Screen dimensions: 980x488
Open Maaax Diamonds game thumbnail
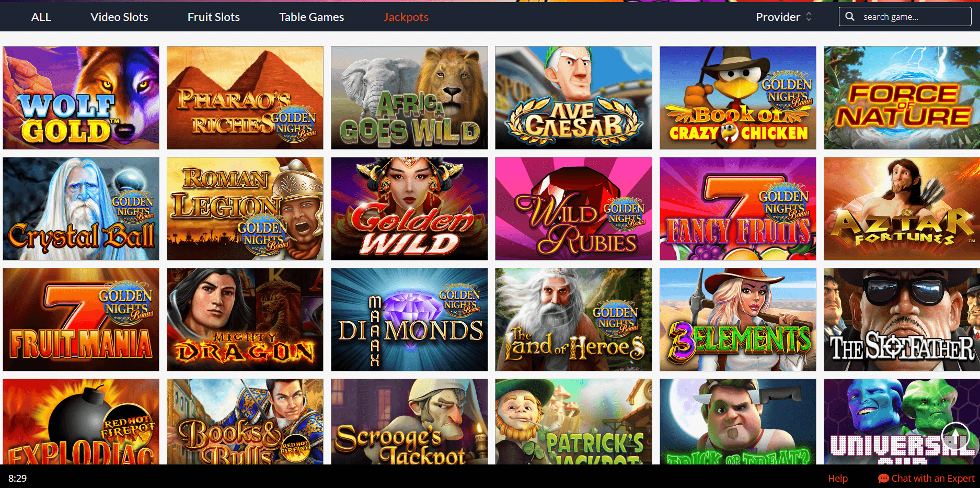click(x=409, y=320)
